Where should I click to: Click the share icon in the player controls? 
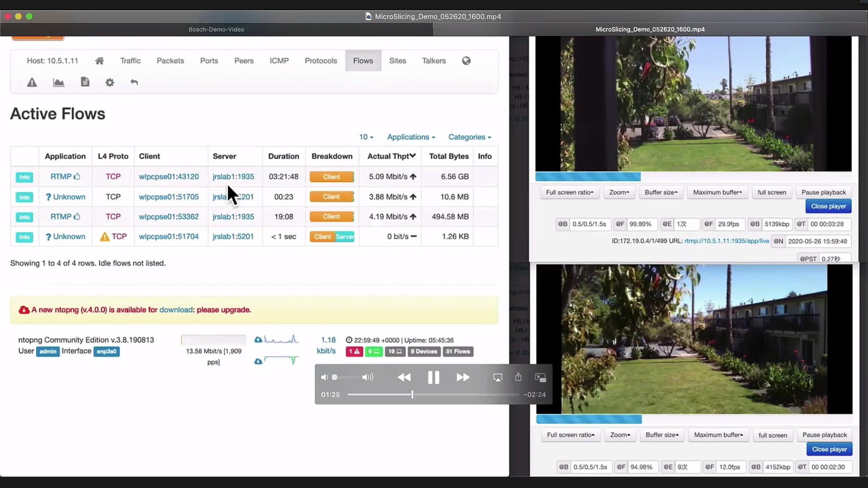518,377
